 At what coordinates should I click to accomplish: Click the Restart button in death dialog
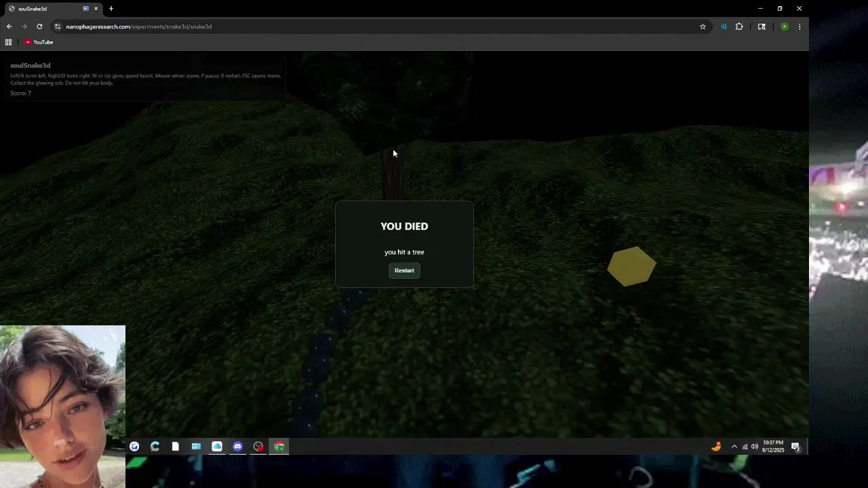click(x=404, y=270)
